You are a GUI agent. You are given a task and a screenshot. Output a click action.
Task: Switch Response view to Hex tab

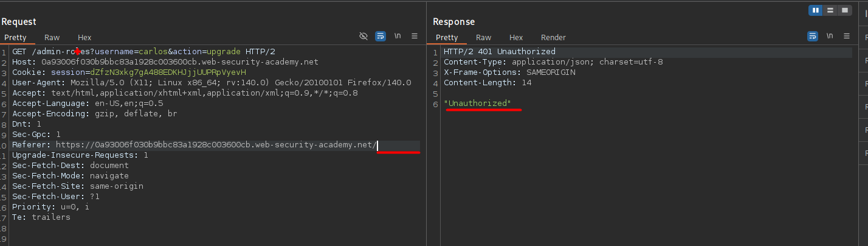pyautogui.click(x=516, y=38)
